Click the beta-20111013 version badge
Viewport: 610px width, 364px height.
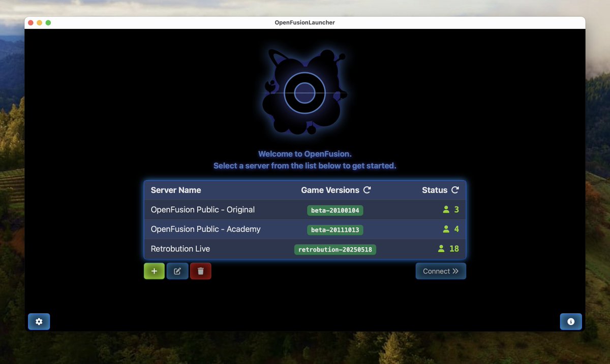334,229
